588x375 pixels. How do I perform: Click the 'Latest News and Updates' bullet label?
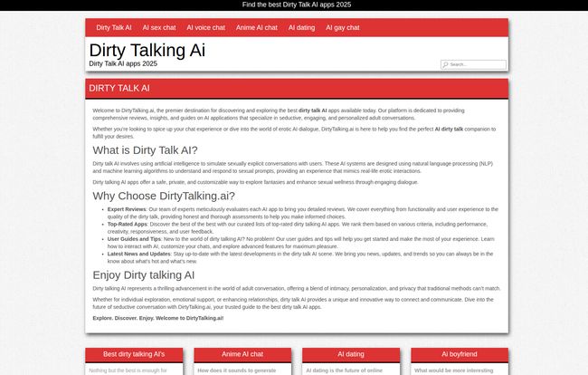(138, 255)
